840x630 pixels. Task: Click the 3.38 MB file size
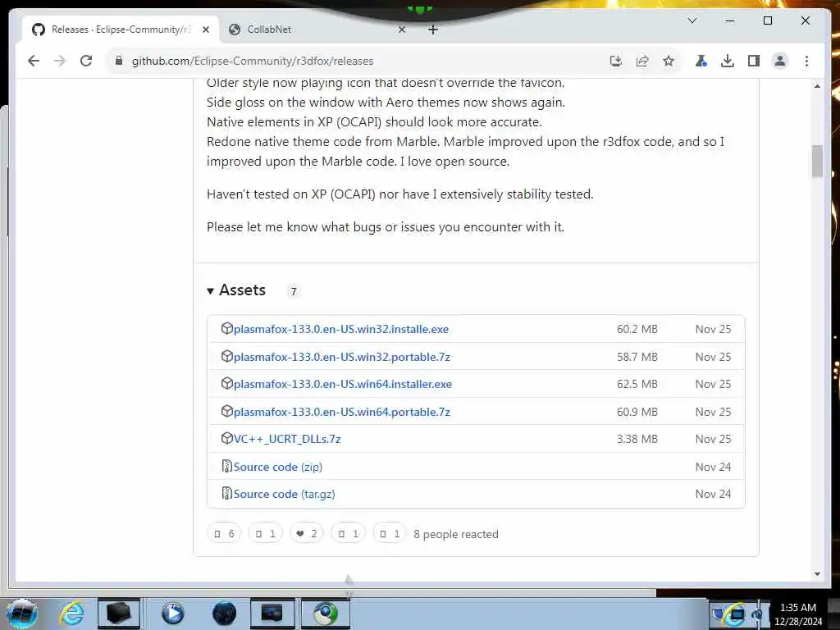pyautogui.click(x=637, y=439)
